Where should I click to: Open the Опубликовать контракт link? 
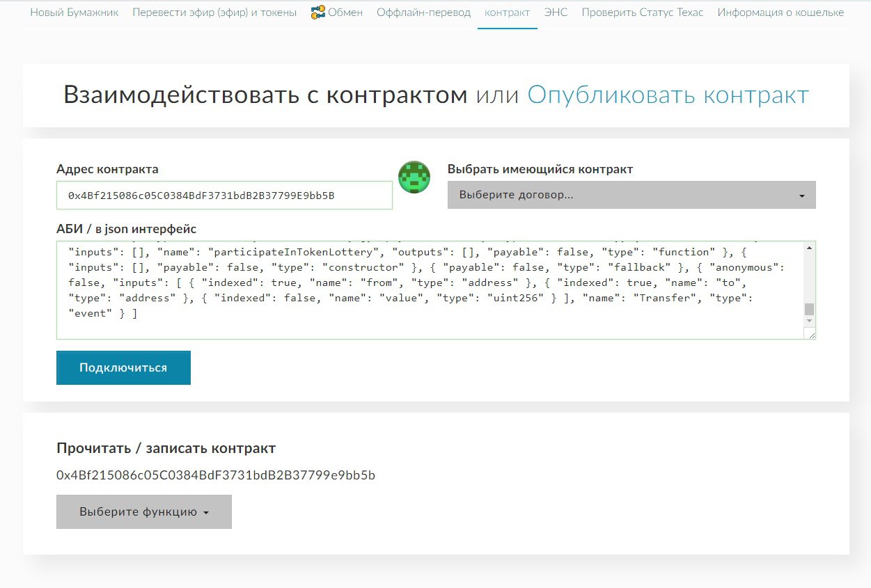click(668, 95)
